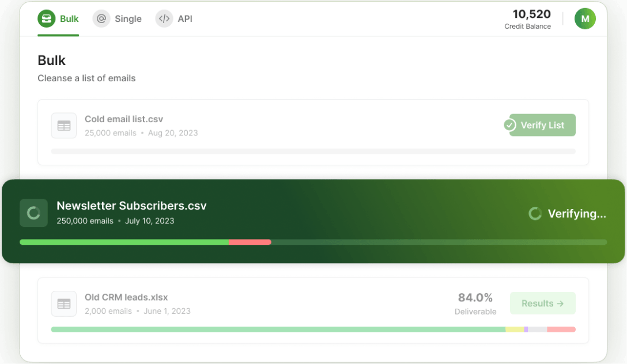Screen dimensions: 627x364
Task: Open Results for Old CRM leads.xlsx
Action: point(542,303)
